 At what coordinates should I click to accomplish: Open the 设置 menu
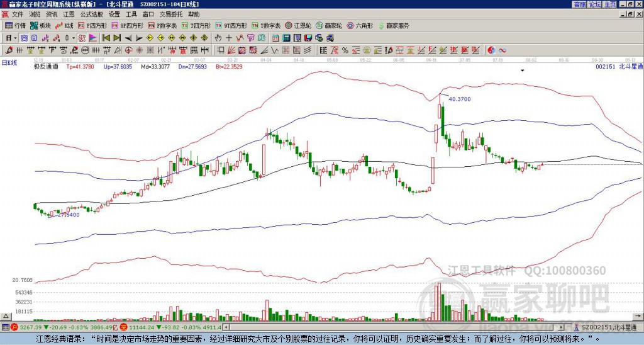click(x=114, y=14)
